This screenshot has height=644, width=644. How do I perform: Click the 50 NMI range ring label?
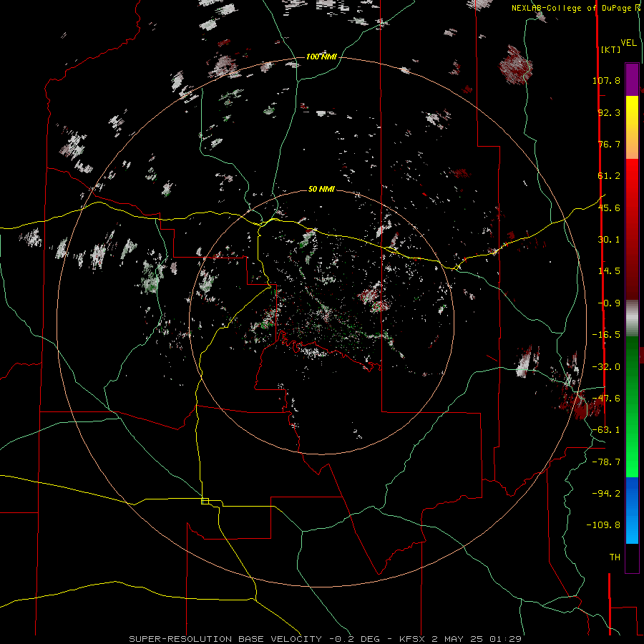(x=321, y=190)
